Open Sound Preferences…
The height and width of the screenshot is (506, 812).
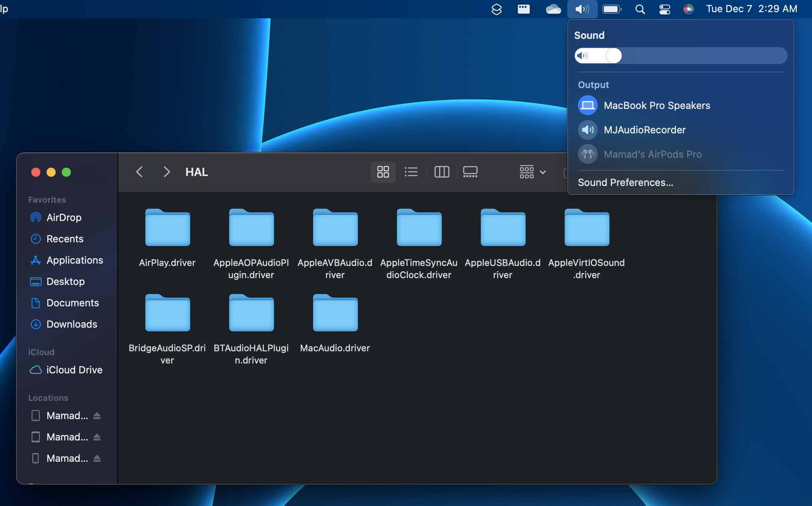(x=625, y=183)
